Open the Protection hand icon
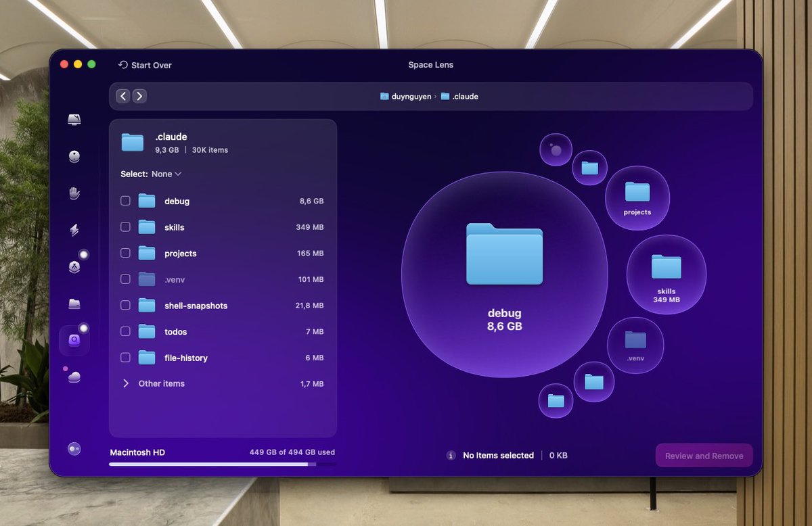 (x=74, y=193)
